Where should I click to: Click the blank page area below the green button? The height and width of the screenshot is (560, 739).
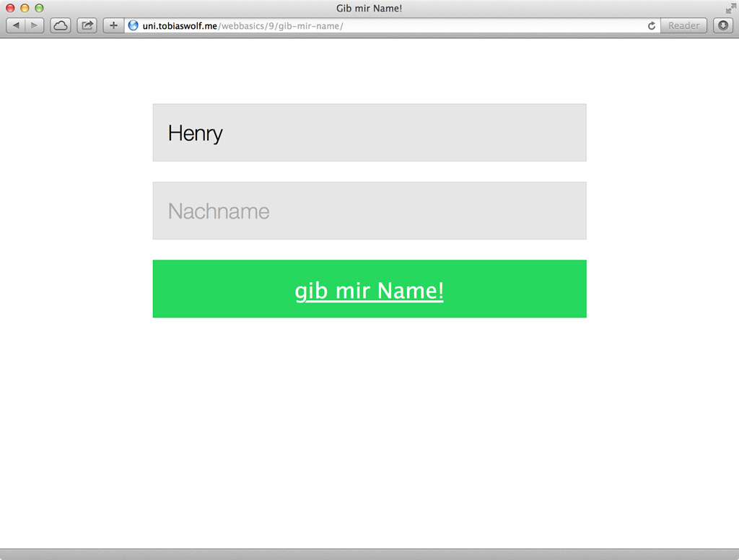(369, 433)
